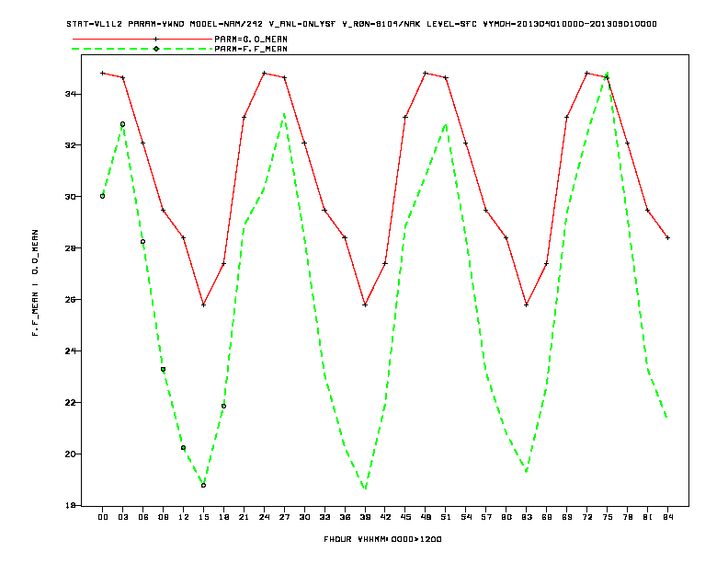Click the x-axis tick label 18
Viewport: 728px width, 563px height.
coord(223,517)
